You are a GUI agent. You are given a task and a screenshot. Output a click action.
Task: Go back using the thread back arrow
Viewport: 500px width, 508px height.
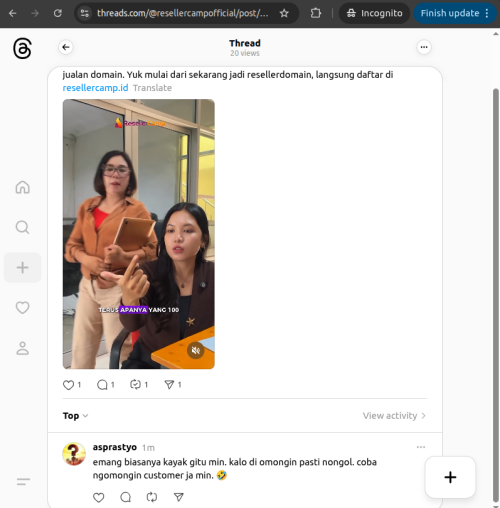point(66,47)
